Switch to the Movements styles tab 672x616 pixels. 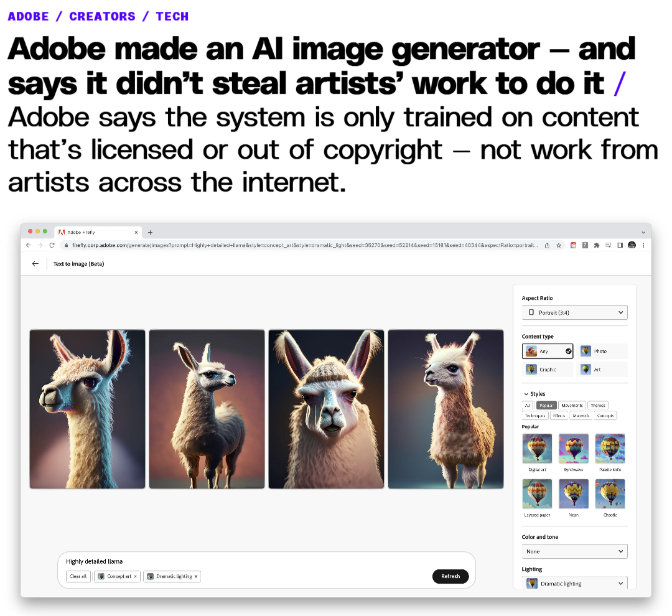click(x=572, y=405)
